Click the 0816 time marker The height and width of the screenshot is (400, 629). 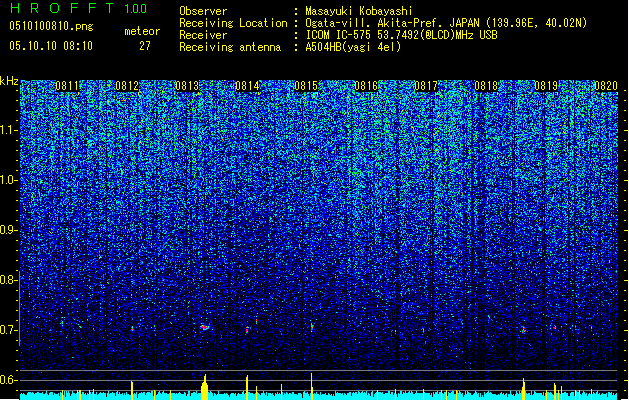(x=366, y=86)
